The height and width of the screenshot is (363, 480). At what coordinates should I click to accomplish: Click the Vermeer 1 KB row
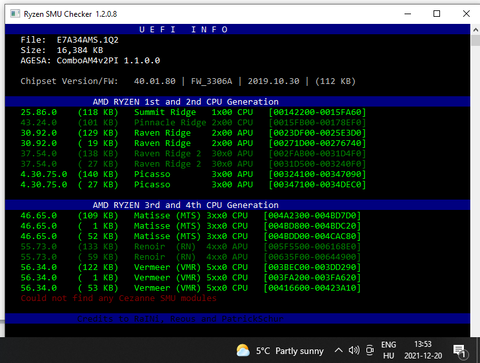[x=191, y=278]
